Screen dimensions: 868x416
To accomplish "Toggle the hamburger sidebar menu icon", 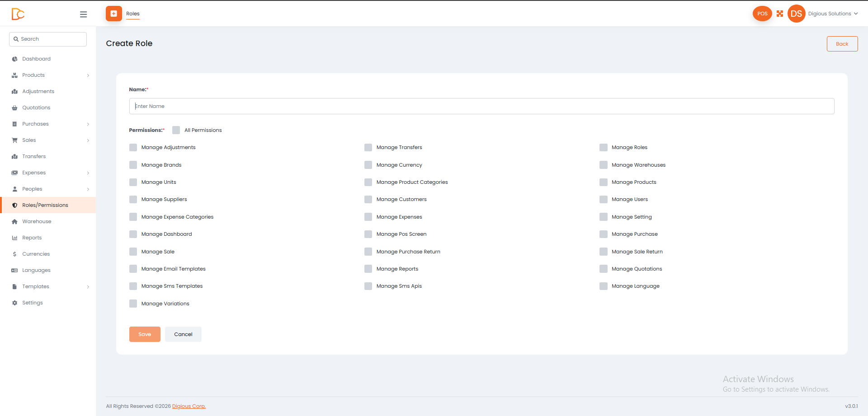I will click(x=83, y=14).
